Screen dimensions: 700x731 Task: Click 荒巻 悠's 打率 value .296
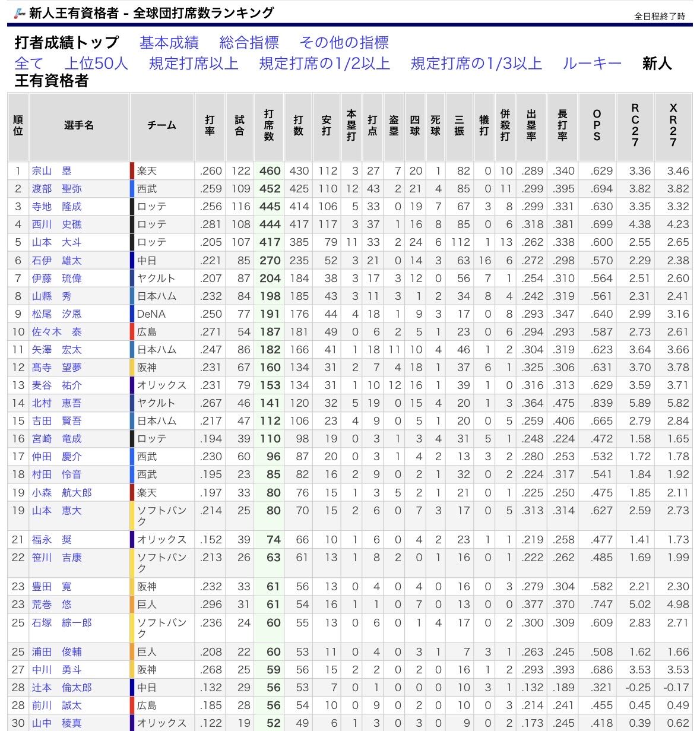[x=211, y=605]
